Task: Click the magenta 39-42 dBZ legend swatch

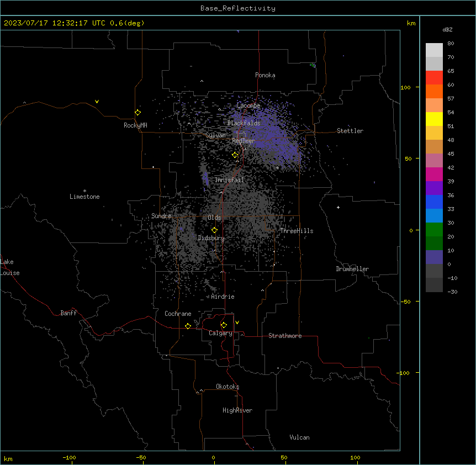Action: (x=434, y=174)
